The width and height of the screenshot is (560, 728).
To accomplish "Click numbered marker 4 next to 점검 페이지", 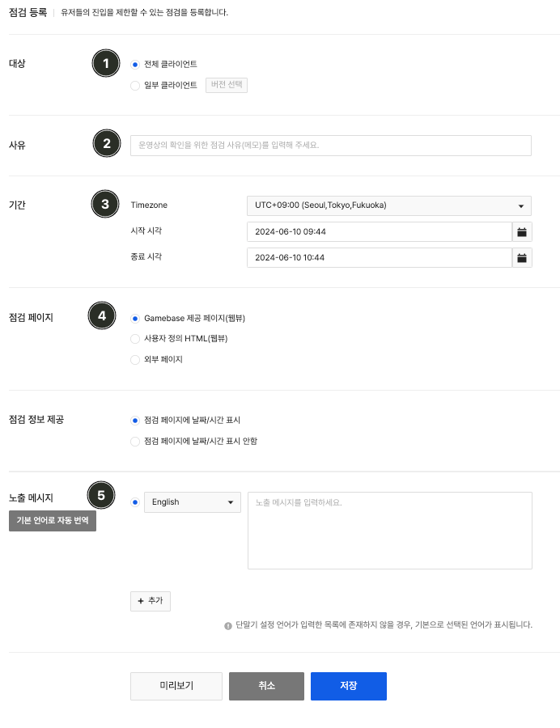I will tap(102, 315).
